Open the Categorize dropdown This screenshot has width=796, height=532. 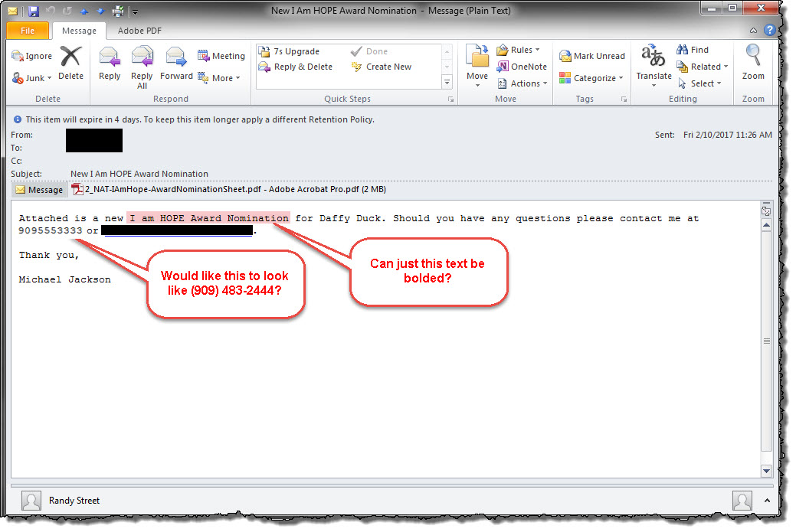click(x=591, y=78)
